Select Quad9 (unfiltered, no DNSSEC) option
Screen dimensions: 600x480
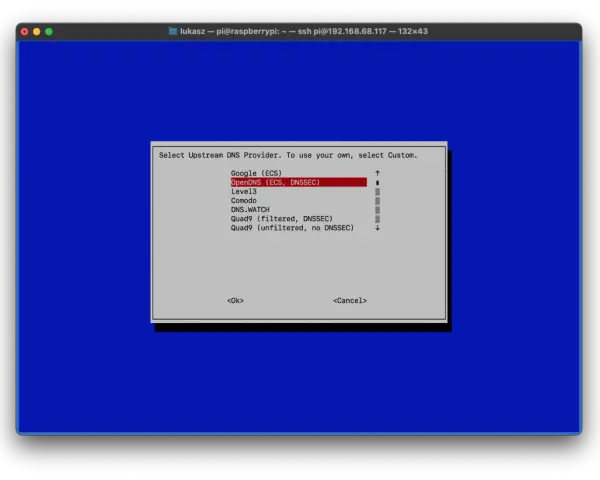coord(292,228)
